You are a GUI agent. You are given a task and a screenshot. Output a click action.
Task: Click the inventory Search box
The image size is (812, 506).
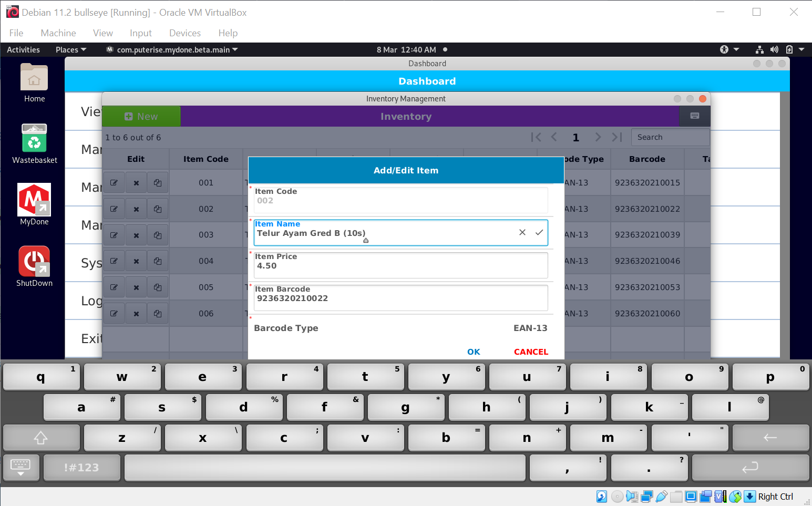pyautogui.click(x=670, y=137)
